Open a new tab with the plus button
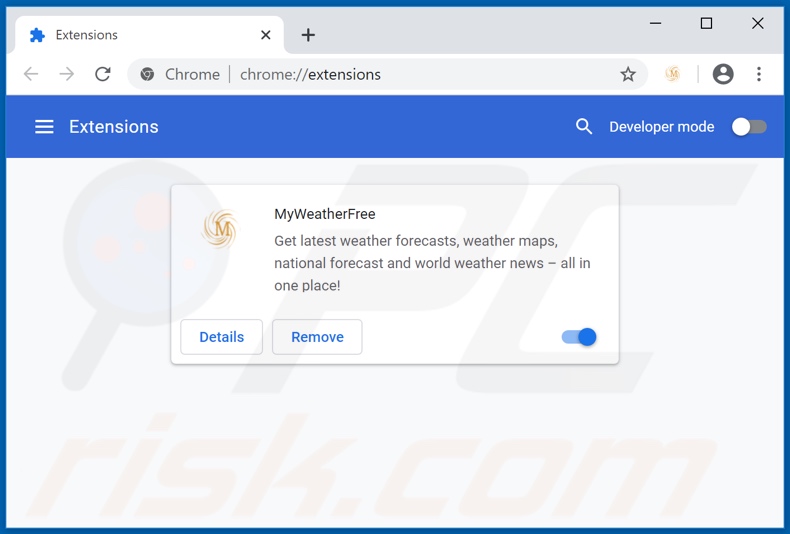Screen dimensions: 790x534 coord(308,35)
